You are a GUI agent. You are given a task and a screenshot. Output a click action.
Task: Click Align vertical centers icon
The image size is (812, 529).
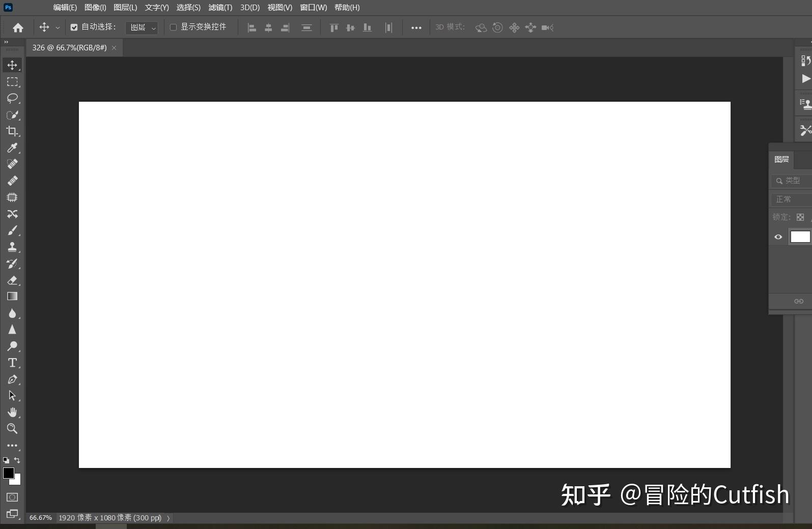(350, 28)
